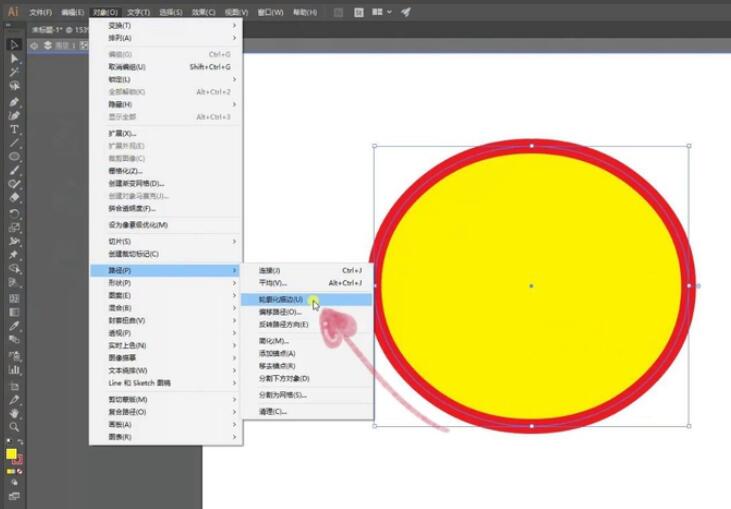The image size is (731, 509).
Task: Select the Paintbrush tool
Action: pyautogui.click(x=14, y=170)
